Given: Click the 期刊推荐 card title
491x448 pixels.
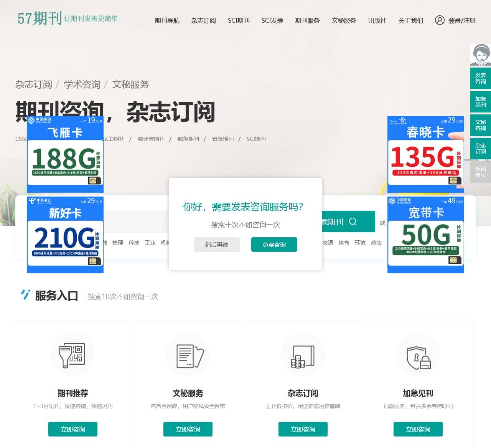Looking at the screenshot, I should pyautogui.click(x=73, y=393).
